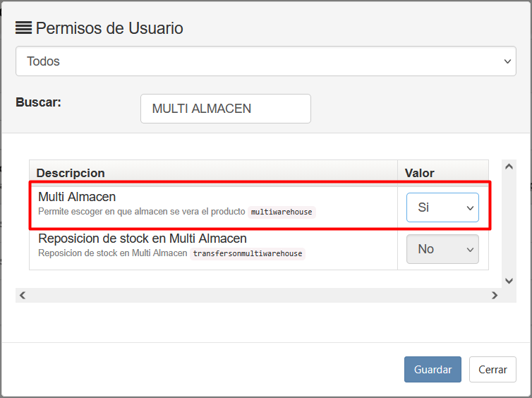Image resolution: width=532 pixels, height=398 pixels.
Task: Click the vertical scrollbar up arrow
Action: click(508, 166)
